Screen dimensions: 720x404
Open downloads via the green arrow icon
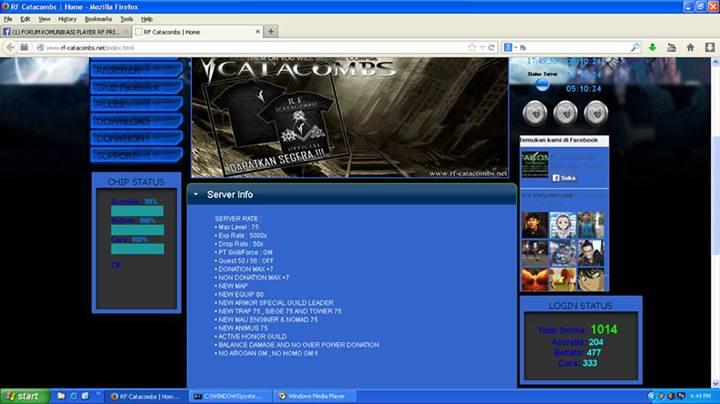tap(652, 47)
